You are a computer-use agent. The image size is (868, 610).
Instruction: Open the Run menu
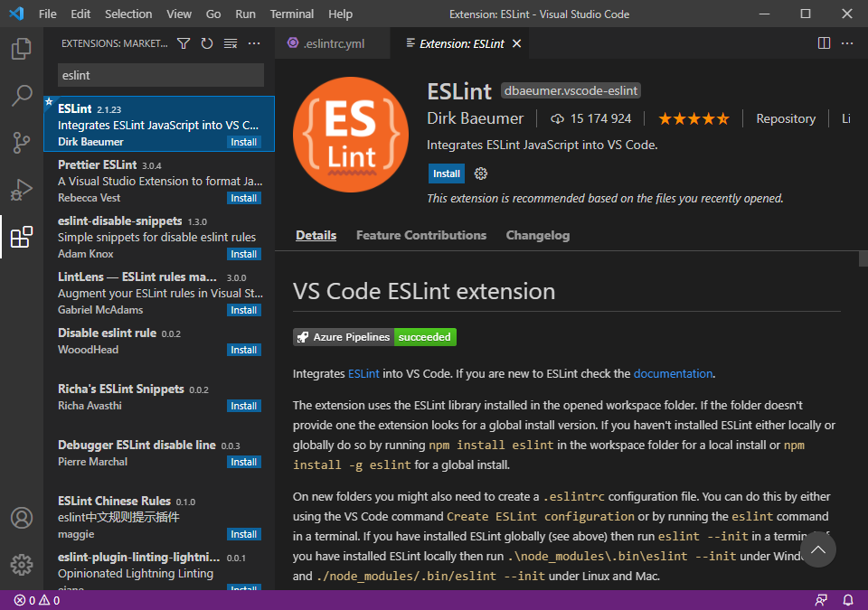click(245, 14)
